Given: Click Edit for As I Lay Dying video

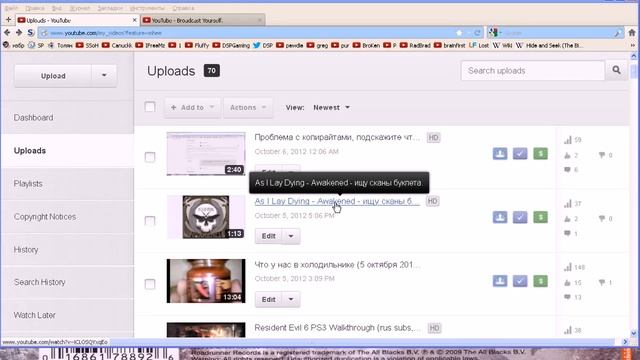Looking at the screenshot, I should coord(269,236).
